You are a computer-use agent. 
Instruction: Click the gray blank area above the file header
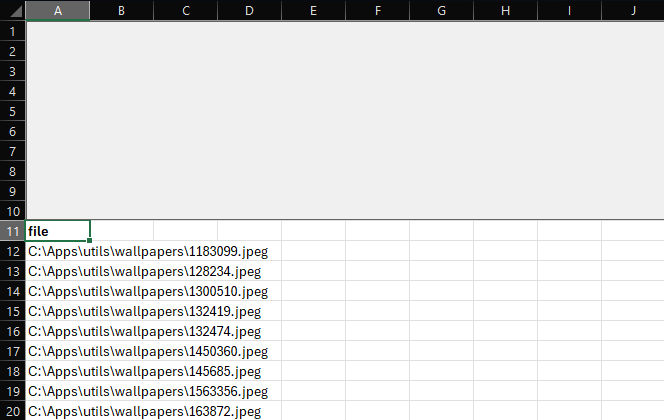(344, 120)
